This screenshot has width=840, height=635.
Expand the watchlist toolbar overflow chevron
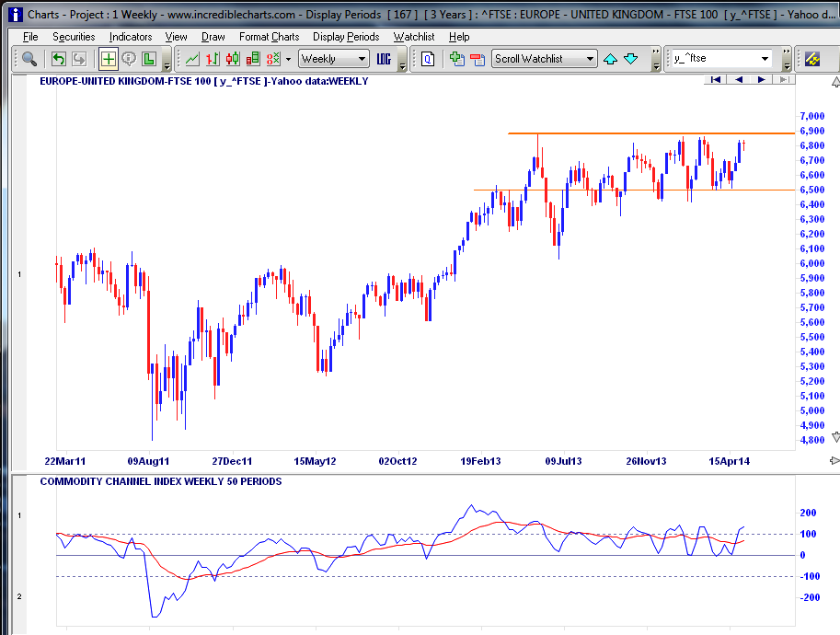coord(656,59)
